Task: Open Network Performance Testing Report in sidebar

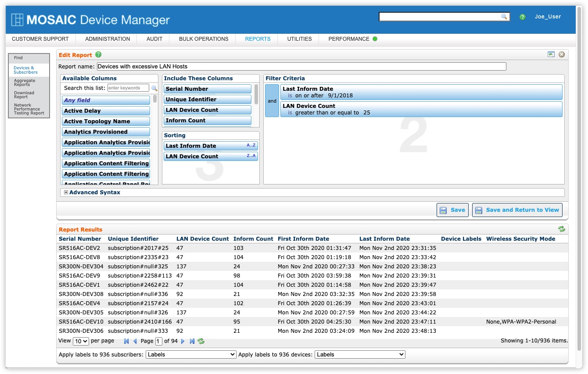Action: click(29, 109)
